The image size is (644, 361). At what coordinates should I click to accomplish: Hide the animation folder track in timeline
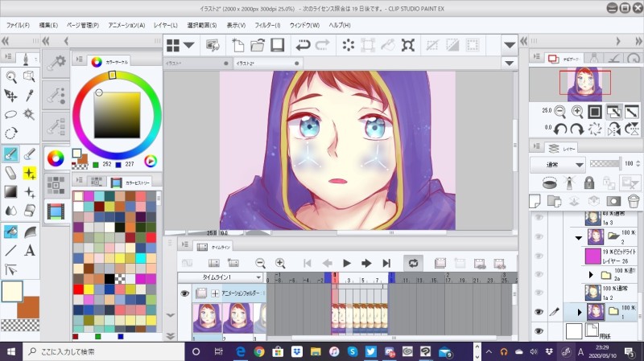tap(185, 294)
